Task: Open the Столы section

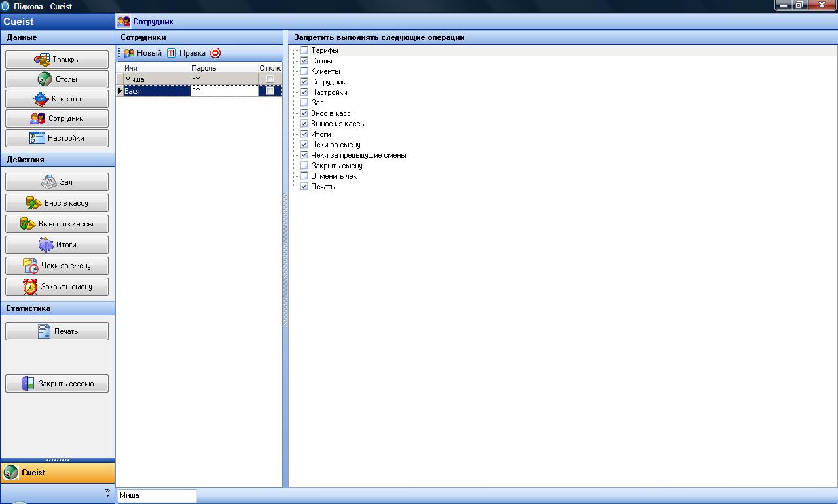Action: (57, 79)
